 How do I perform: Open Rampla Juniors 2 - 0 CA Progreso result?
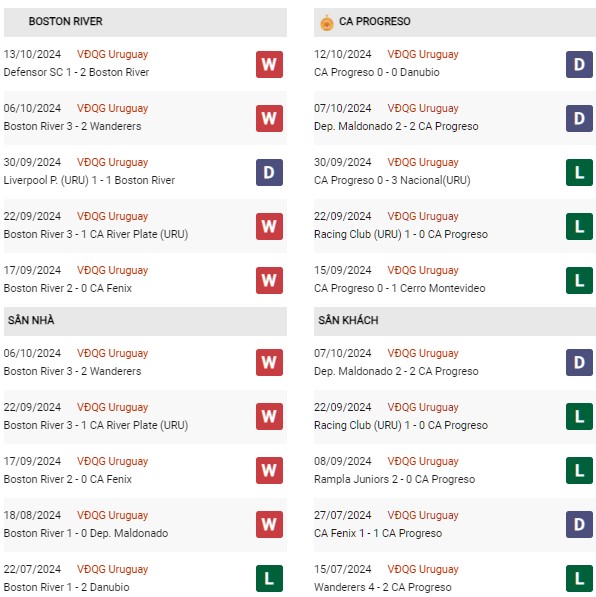394,479
